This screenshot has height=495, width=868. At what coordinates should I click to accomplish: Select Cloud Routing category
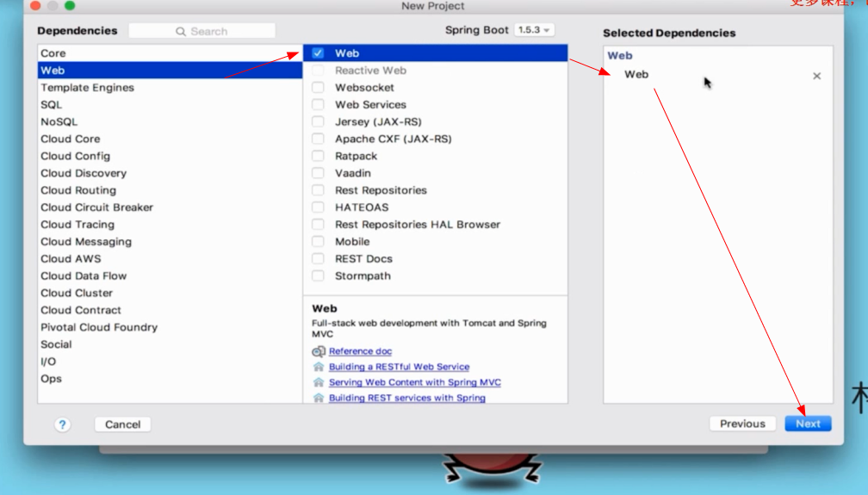click(x=170, y=190)
